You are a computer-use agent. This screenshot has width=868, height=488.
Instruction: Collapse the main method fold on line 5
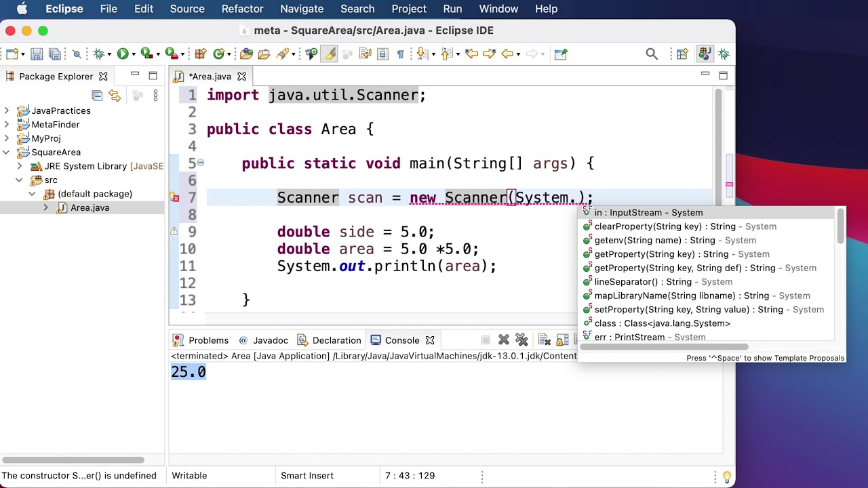click(201, 163)
